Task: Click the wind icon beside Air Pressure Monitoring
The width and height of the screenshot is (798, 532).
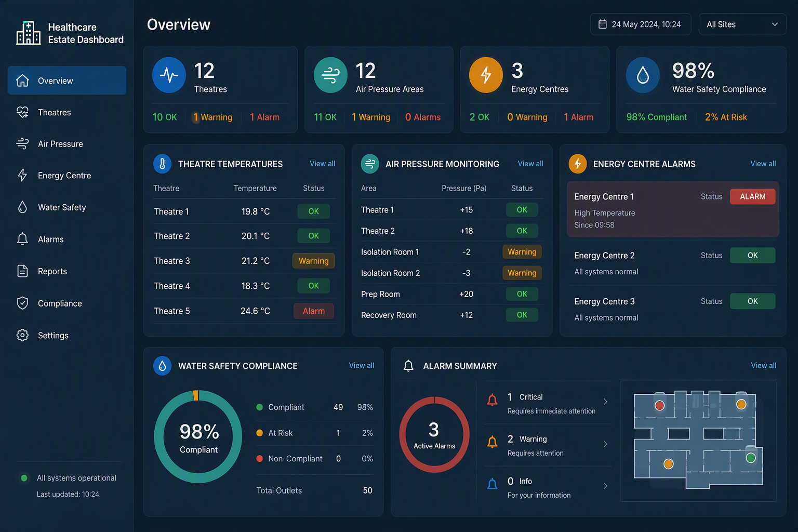Action: click(x=370, y=164)
